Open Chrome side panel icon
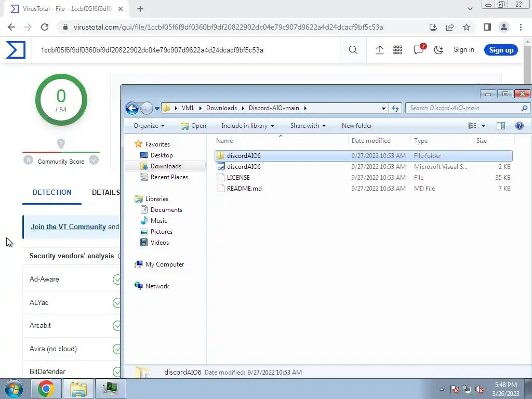532x399 pixels. click(487, 27)
